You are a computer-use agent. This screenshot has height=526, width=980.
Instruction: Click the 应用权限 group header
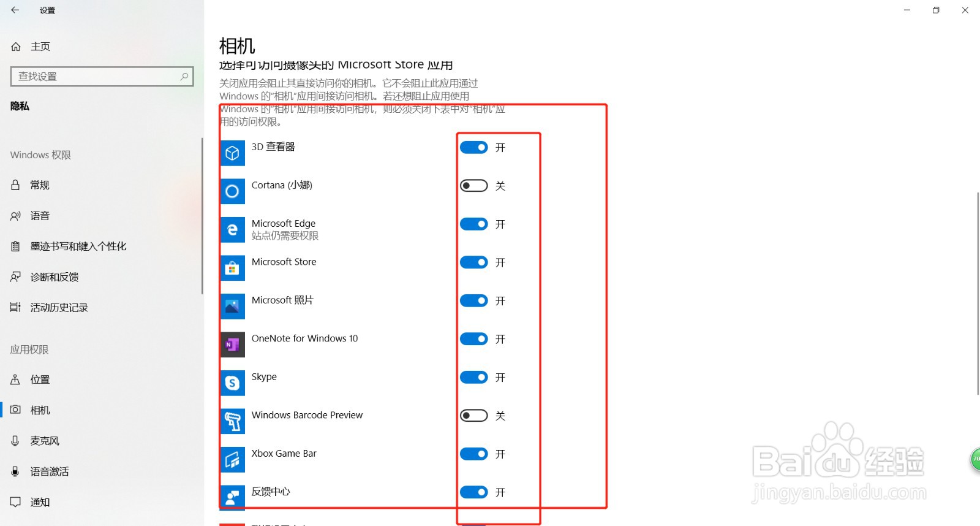[29, 349]
